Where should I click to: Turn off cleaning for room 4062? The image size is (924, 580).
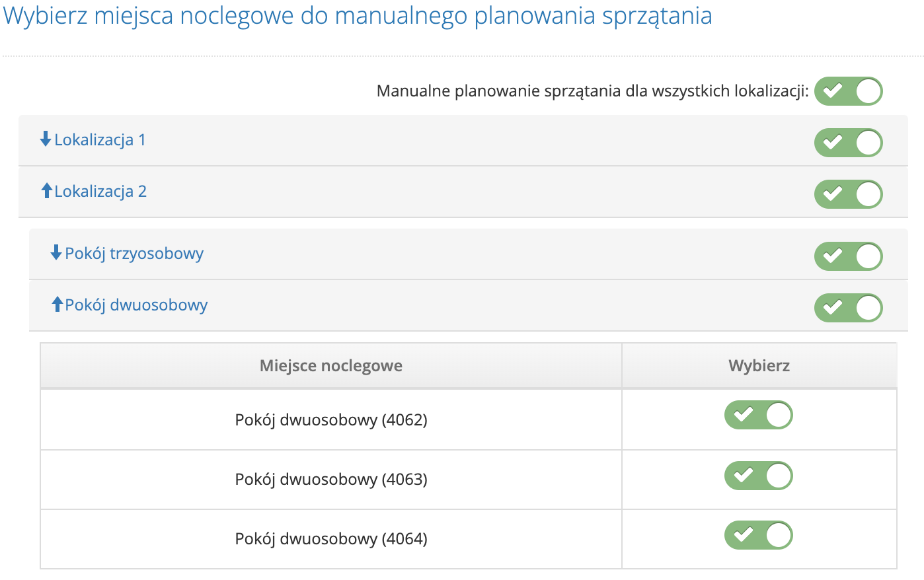[x=758, y=415]
